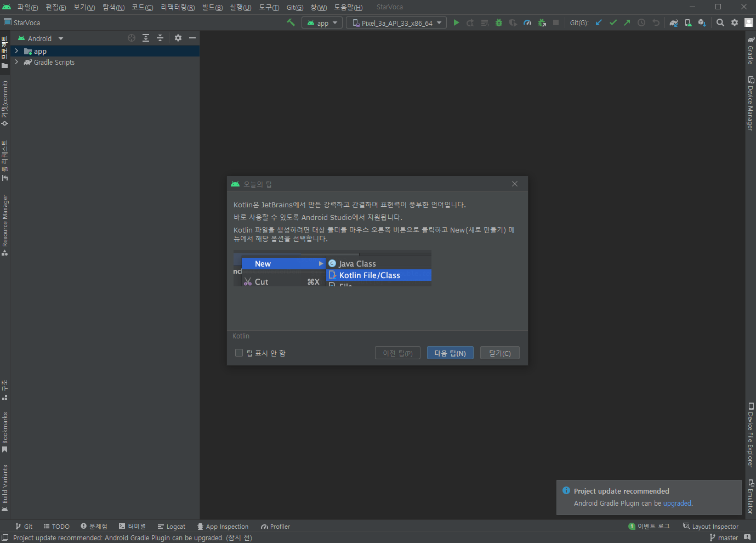756x543 pixels.
Task: Close the tip of the day dialog
Action: pyautogui.click(x=515, y=184)
